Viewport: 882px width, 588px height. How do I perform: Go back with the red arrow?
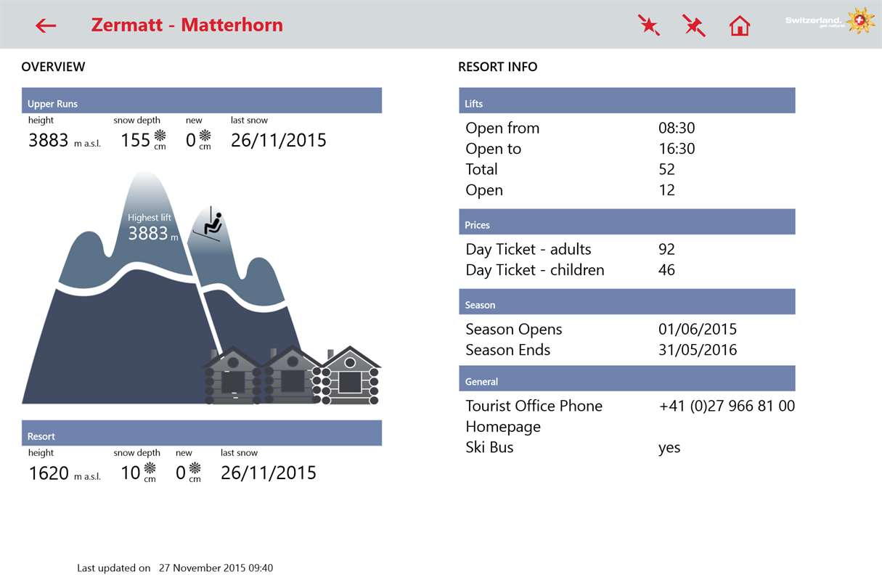tap(46, 25)
